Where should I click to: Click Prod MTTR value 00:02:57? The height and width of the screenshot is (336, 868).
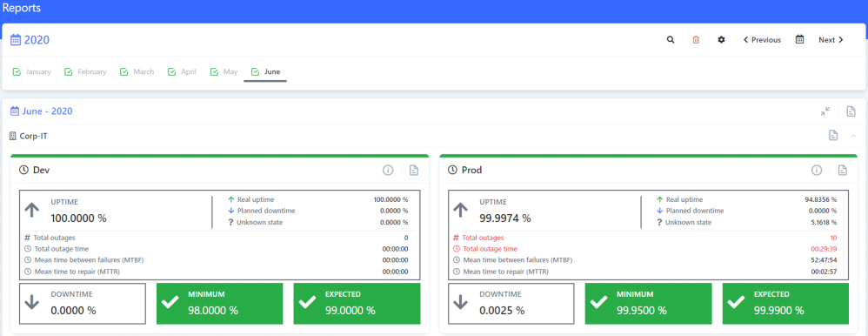pos(824,272)
